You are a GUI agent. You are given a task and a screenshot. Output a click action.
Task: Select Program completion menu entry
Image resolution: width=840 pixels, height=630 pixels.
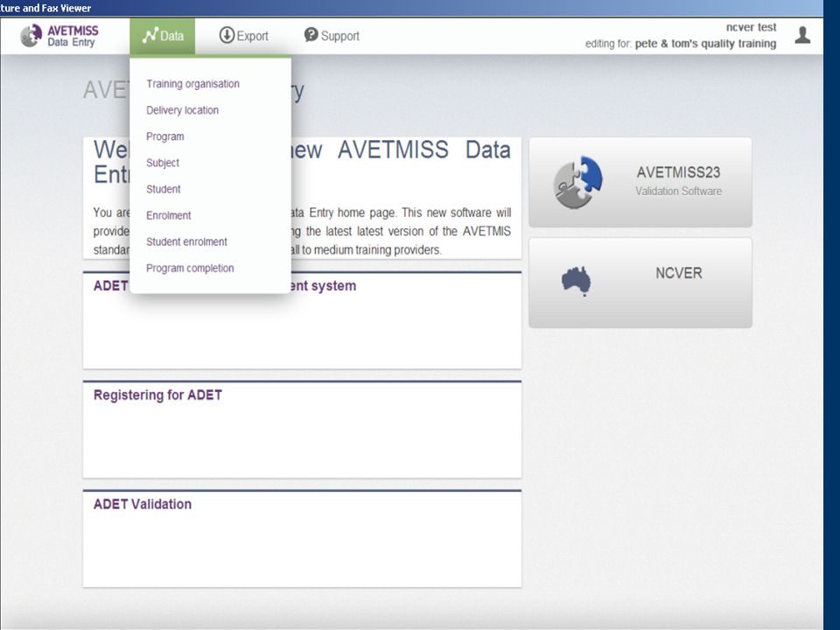coord(190,268)
